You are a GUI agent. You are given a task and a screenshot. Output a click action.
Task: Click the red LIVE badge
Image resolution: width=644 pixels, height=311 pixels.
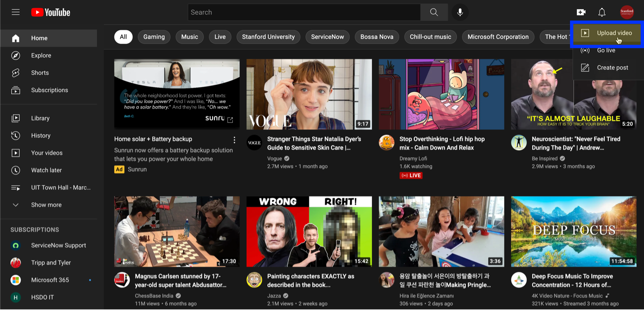(x=411, y=175)
